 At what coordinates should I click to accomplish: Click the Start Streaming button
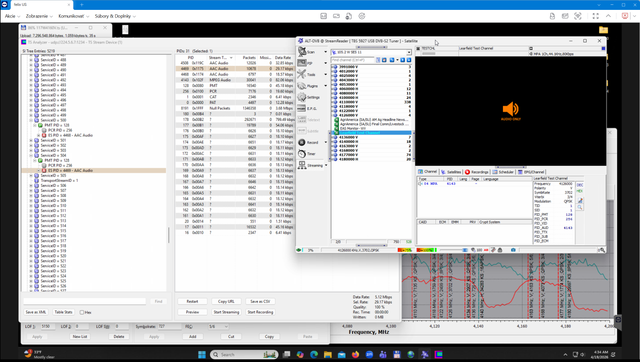[226, 312]
